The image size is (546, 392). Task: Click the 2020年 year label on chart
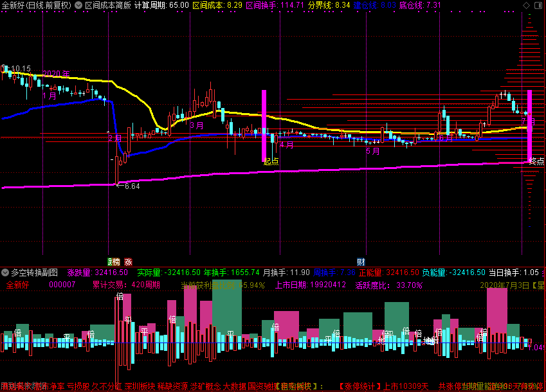(56, 74)
